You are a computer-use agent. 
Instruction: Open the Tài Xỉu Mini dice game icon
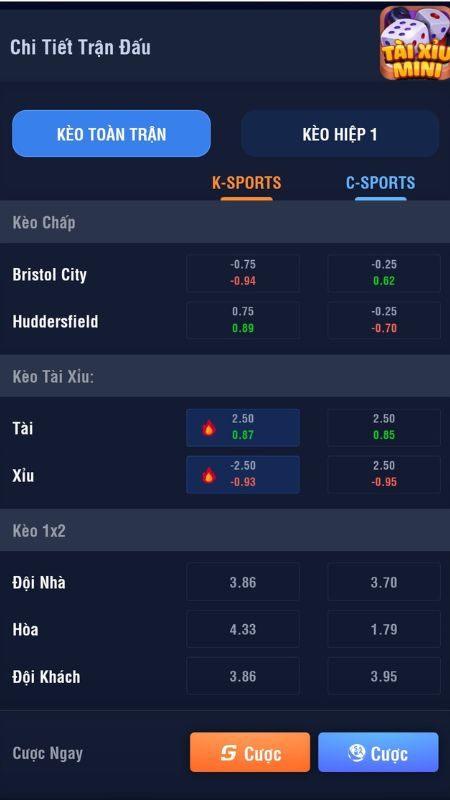(x=414, y=43)
